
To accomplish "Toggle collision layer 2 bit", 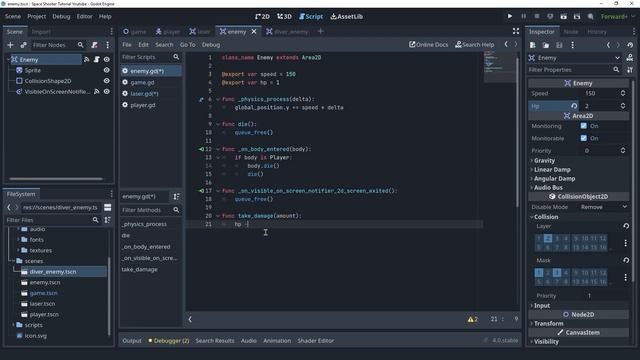I will pyautogui.click(x=548, y=238).
